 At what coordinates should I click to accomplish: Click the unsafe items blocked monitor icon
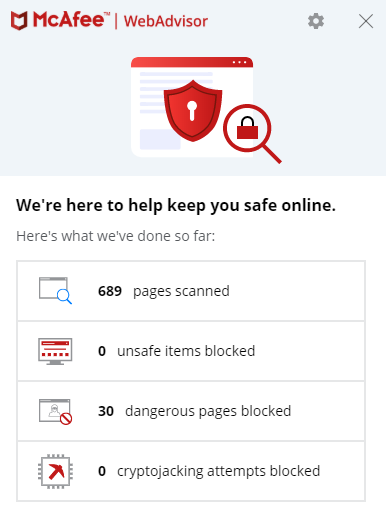(55, 351)
